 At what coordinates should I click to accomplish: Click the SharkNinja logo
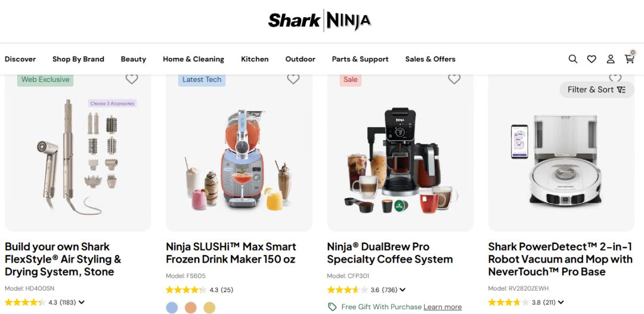pos(320,20)
